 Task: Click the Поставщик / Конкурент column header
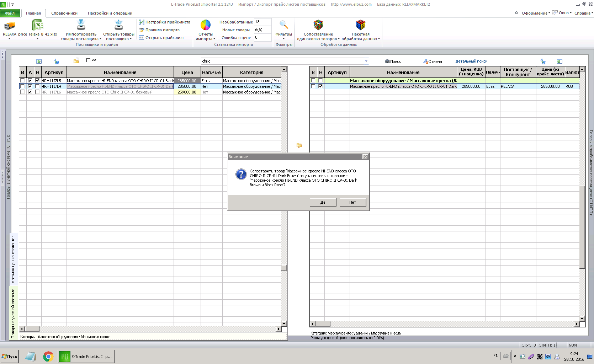pyautogui.click(x=518, y=72)
